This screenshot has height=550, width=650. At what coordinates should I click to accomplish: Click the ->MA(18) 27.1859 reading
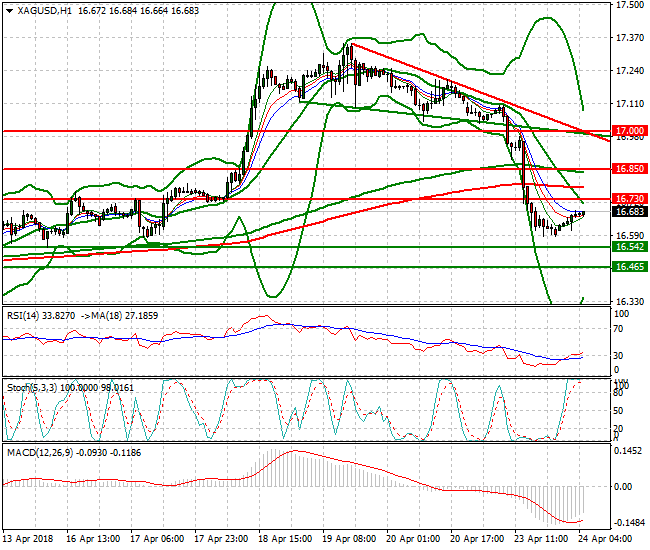[x=119, y=316]
